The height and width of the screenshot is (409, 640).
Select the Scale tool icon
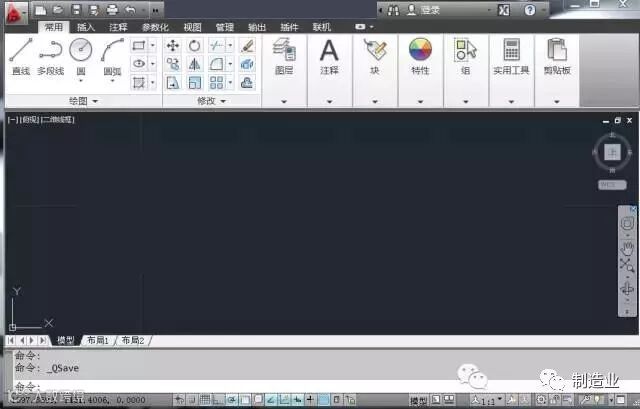[x=194, y=83]
